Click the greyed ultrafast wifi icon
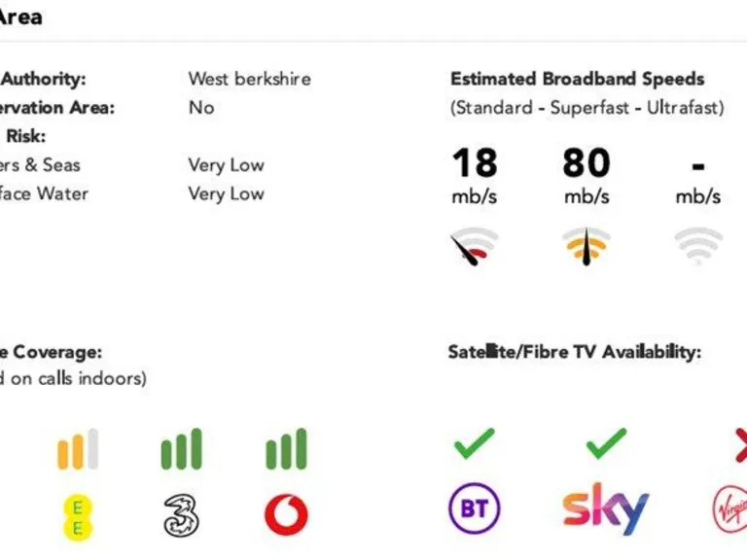The height and width of the screenshot is (560, 747). tap(698, 245)
